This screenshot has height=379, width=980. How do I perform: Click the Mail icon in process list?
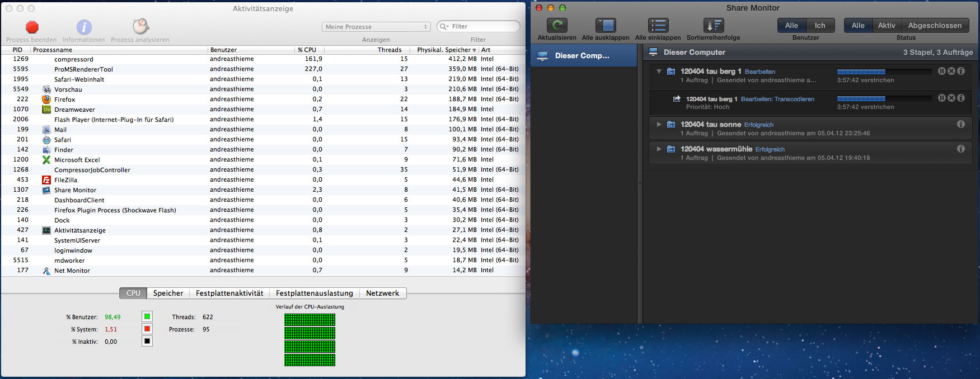click(46, 129)
